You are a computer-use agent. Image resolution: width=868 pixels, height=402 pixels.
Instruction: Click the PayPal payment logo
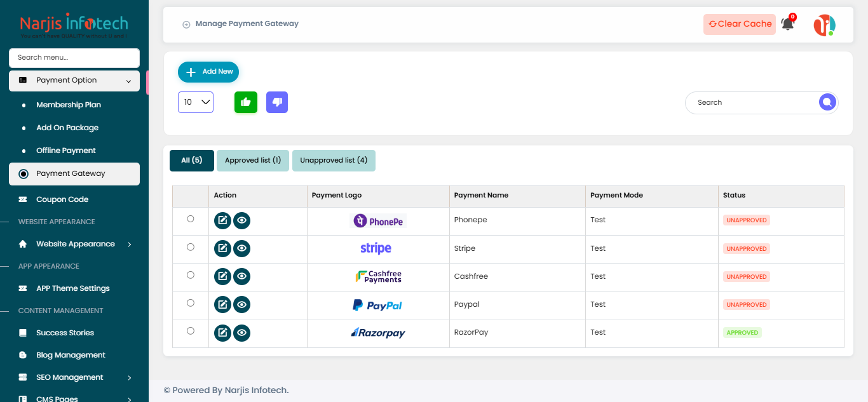(377, 305)
